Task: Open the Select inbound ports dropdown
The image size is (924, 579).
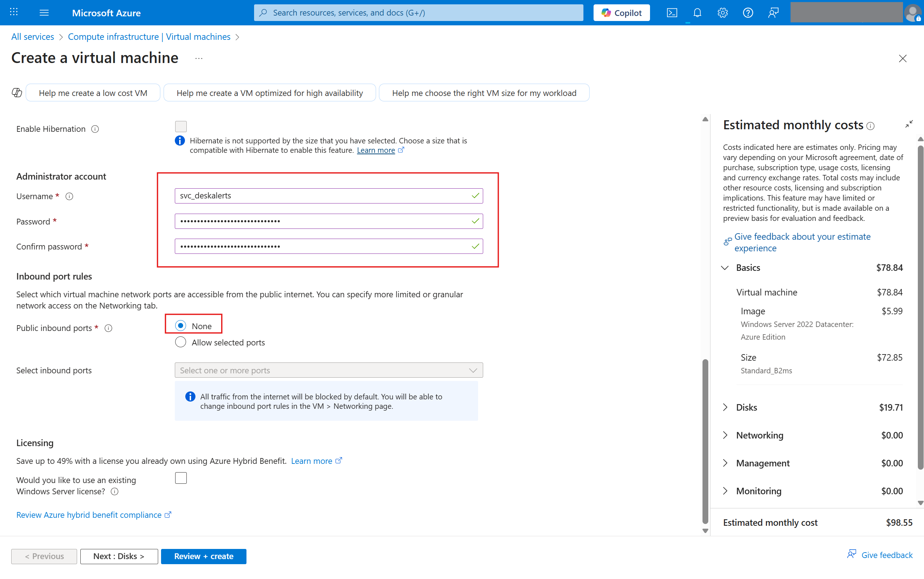Action: click(328, 370)
